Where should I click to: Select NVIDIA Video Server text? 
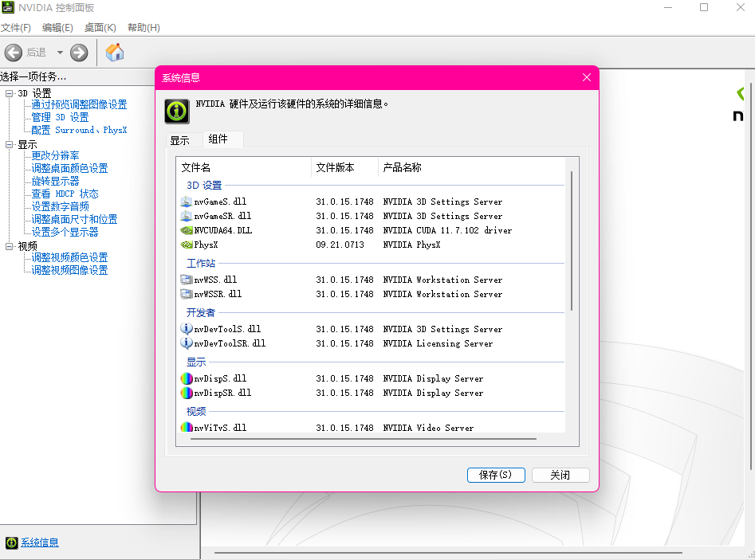[428, 427]
